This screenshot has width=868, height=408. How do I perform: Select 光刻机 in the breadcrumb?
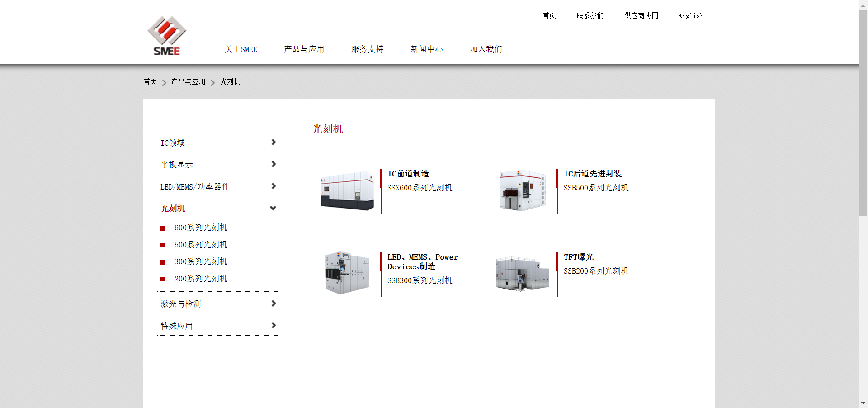(230, 82)
